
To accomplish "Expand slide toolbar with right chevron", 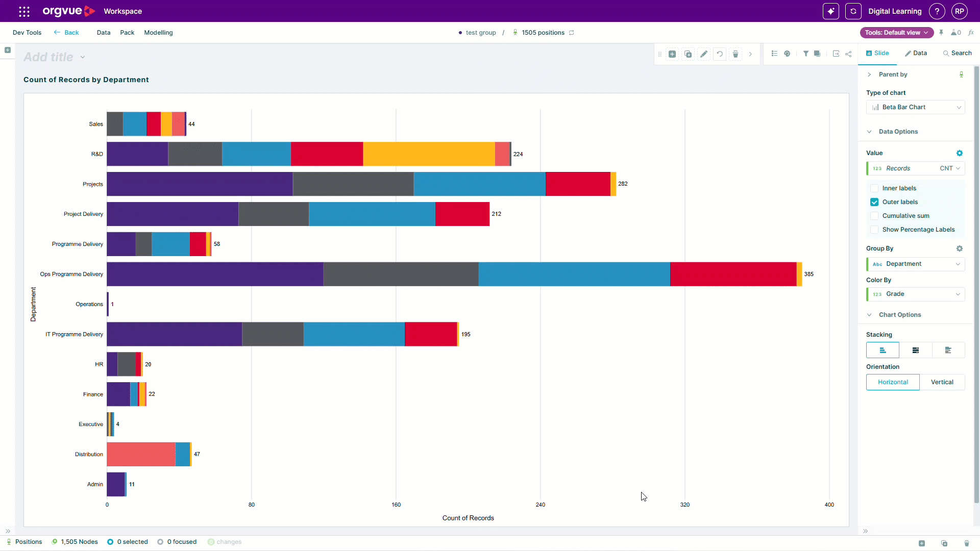I will [750, 54].
